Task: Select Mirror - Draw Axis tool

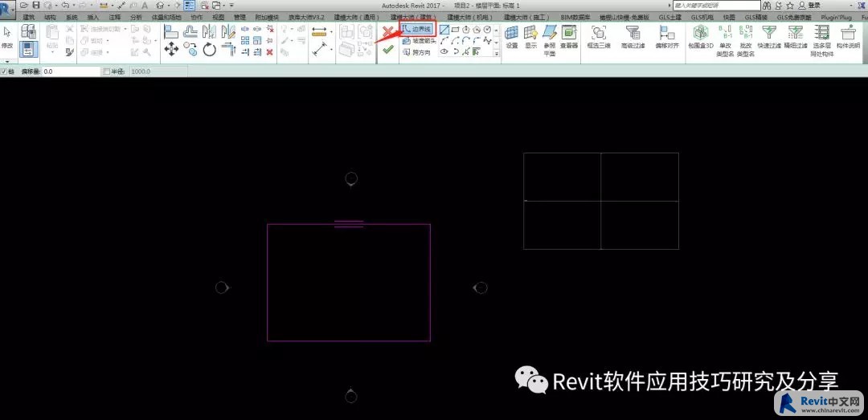Action: pos(227,32)
